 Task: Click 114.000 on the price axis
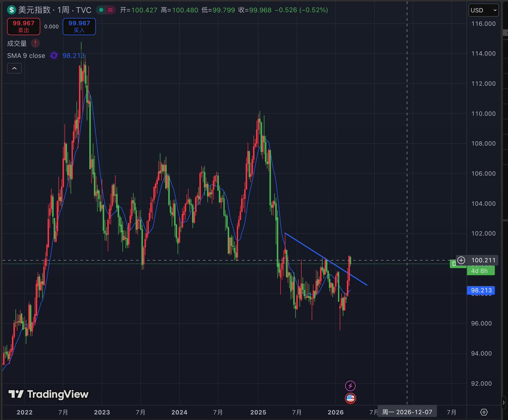click(x=483, y=53)
